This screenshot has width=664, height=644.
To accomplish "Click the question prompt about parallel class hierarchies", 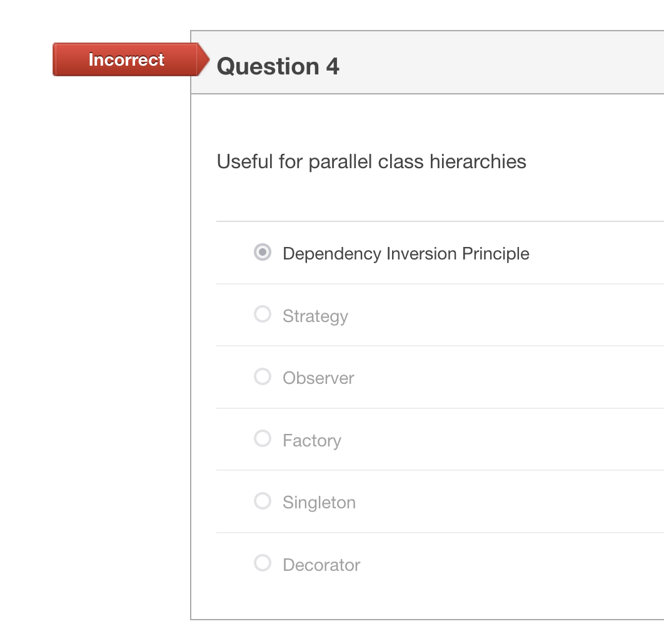I will (x=371, y=161).
